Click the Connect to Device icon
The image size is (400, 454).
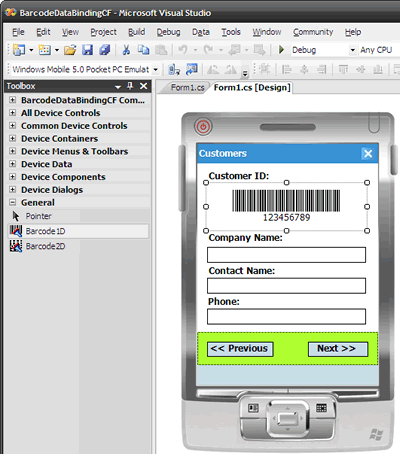(x=174, y=69)
